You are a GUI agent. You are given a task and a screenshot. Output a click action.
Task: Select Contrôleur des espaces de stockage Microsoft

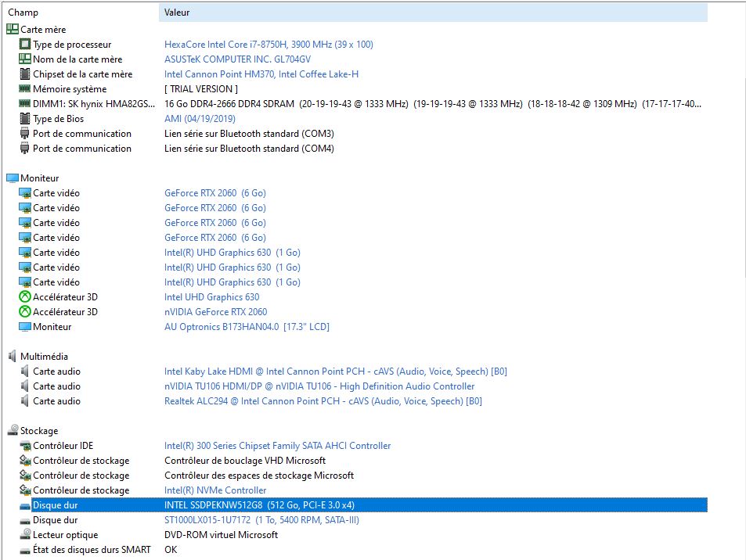(259, 476)
